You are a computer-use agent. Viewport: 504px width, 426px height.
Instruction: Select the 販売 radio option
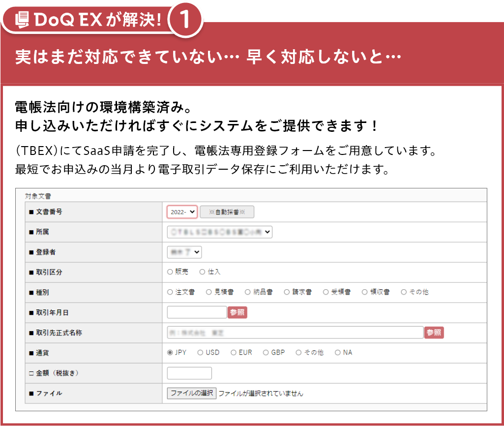(x=170, y=272)
